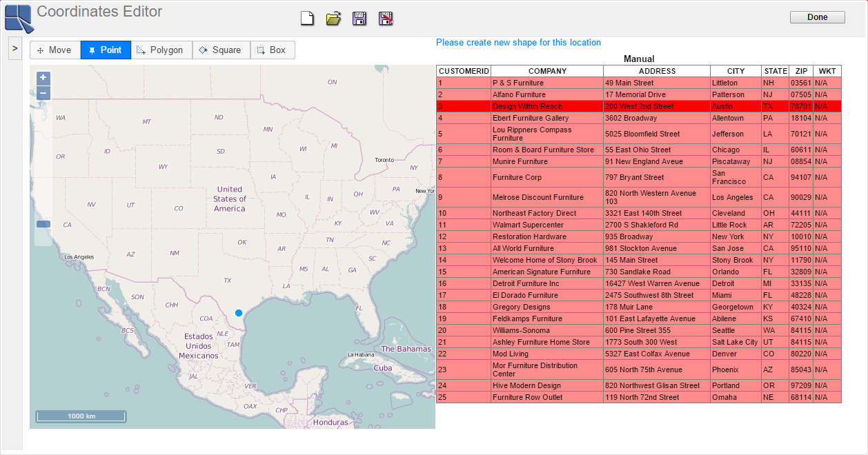Select Ashley Furniture Home Store row
The width and height of the screenshot is (868, 455).
click(x=639, y=342)
